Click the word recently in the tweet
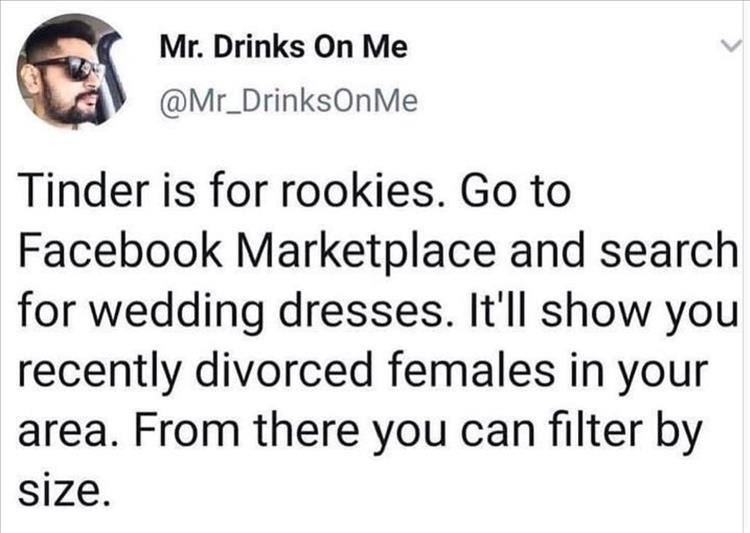This screenshot has width=750, height=533. pos(100,372)
